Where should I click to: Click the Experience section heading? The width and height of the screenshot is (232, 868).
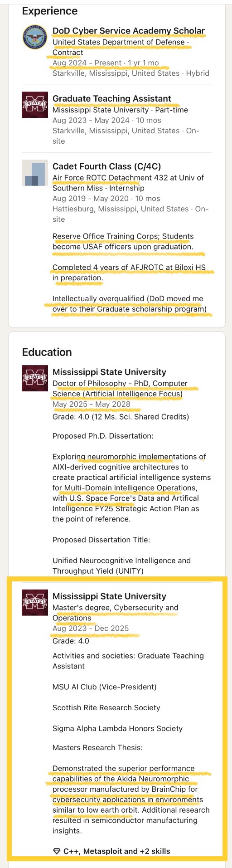[50, 11]
